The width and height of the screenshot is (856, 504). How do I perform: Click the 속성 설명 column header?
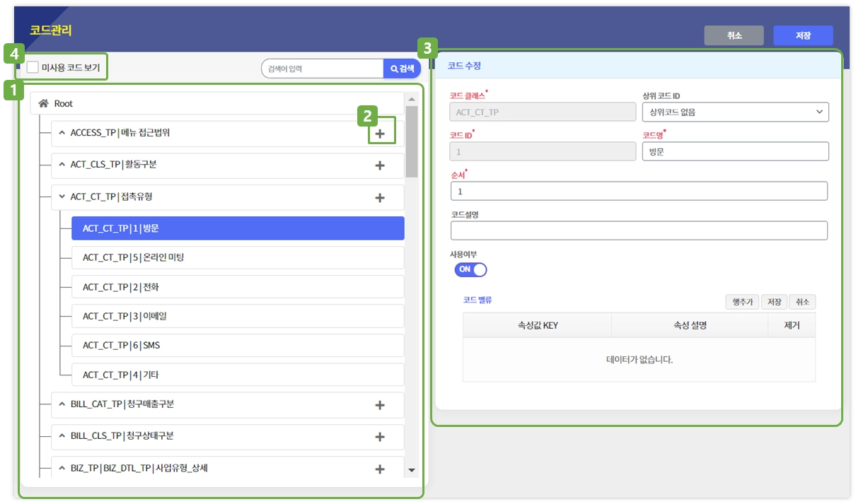690,325
